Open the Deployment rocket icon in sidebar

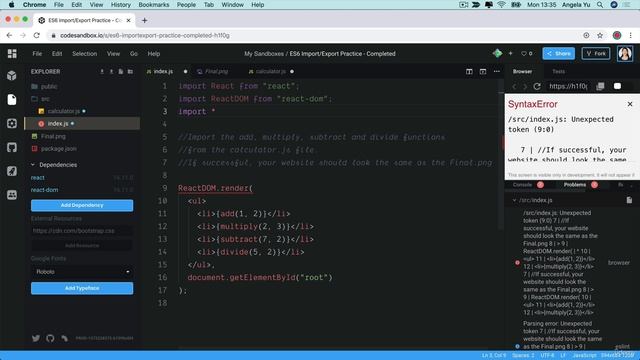(12, 171)
